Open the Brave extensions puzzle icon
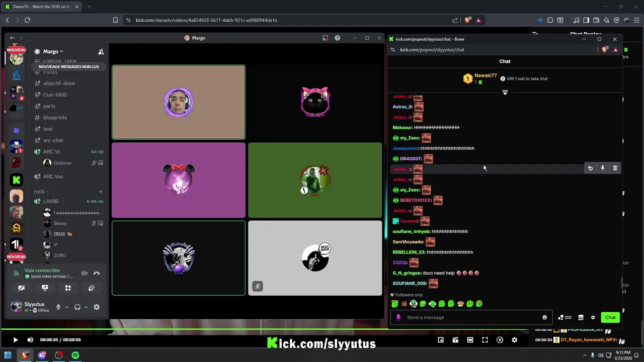The width and height of the screenshot is (644, 362). [550, 20]
